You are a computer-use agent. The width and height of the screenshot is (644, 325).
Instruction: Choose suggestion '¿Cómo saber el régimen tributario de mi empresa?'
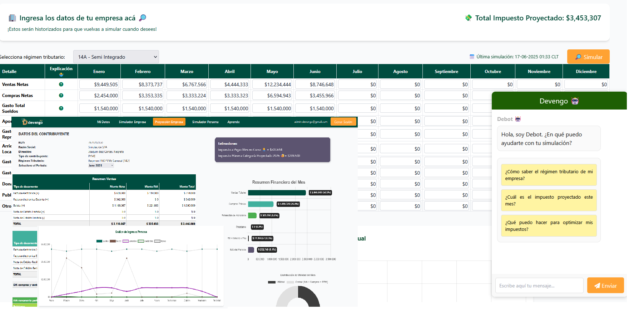(549, 175)
